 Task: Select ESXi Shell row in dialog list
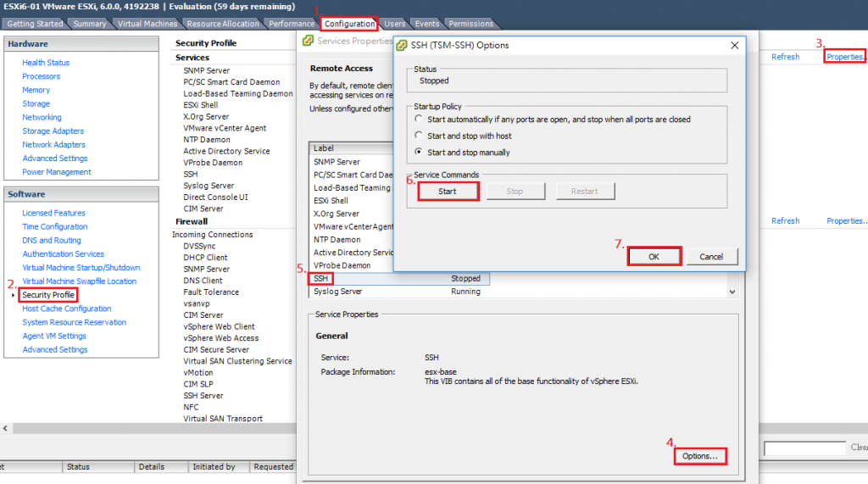pos(352,201)
